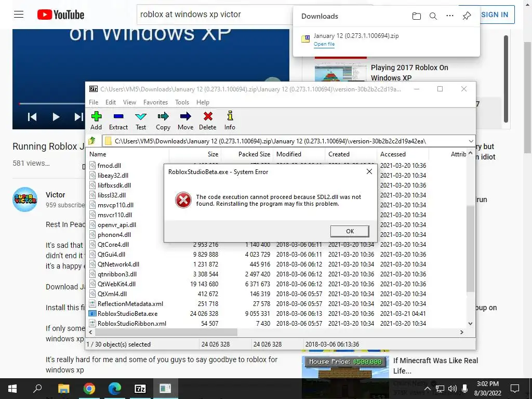Click the Test toolbar icon
The height and width of the screenshot is (399, 532).
tap(141, 121)
